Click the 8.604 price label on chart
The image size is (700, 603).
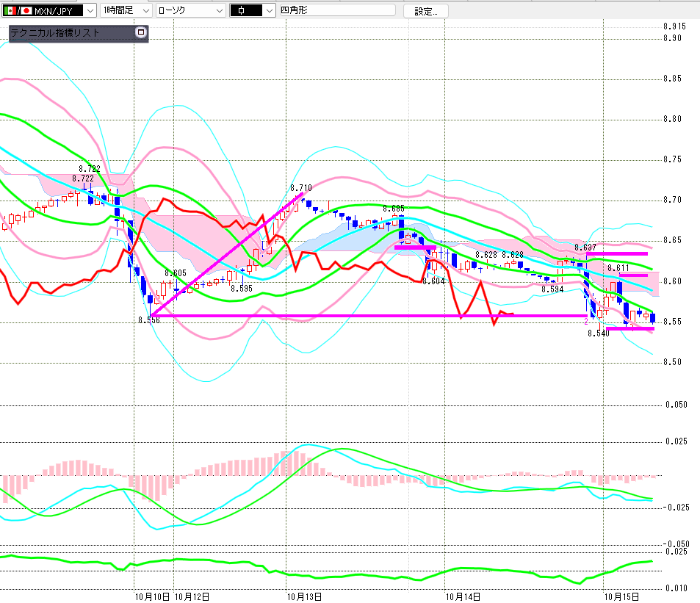[x=433, y=281]
